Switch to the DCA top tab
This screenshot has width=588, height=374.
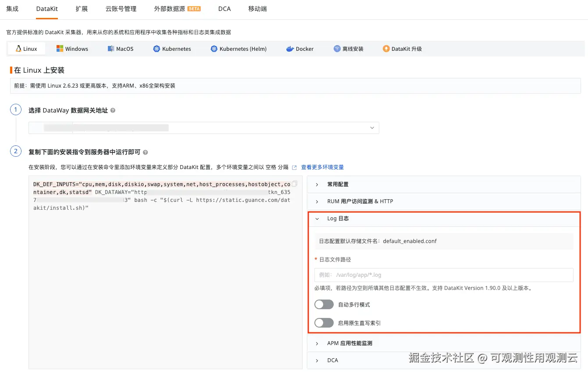coord(225,9)
